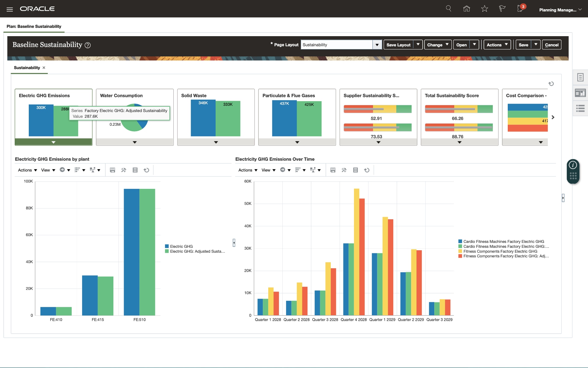
Task: Close the Sustainability tab
Action: [x=44, y=68]
